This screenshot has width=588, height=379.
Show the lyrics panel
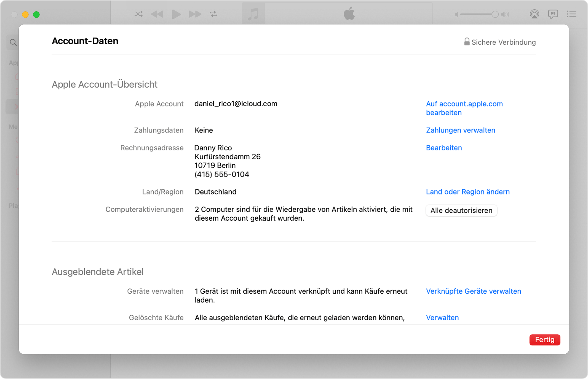[553, 14]
